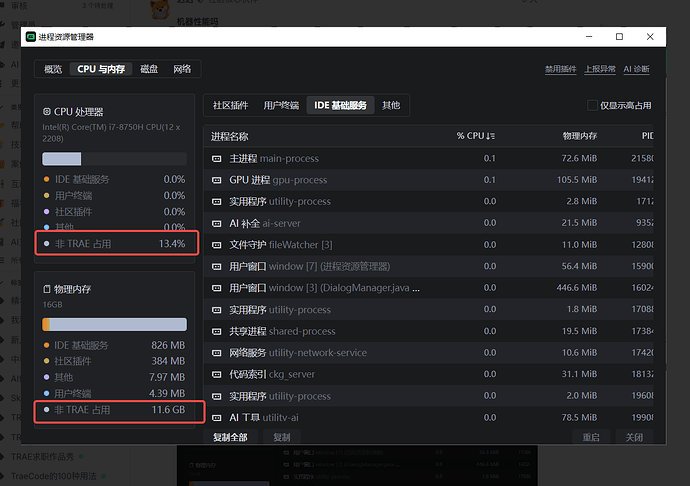The height and width of the screenshot is (486, 690).
Task: Click the 关闭 button
Action: tap(634, 437)
